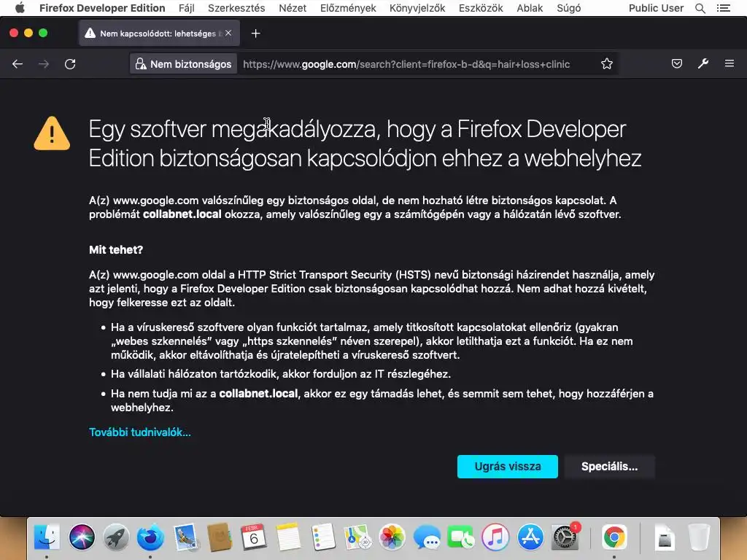Open the Pocket save icon
Image resolution: width=747 pixels, height=560 pixels.
pos(676,63)
